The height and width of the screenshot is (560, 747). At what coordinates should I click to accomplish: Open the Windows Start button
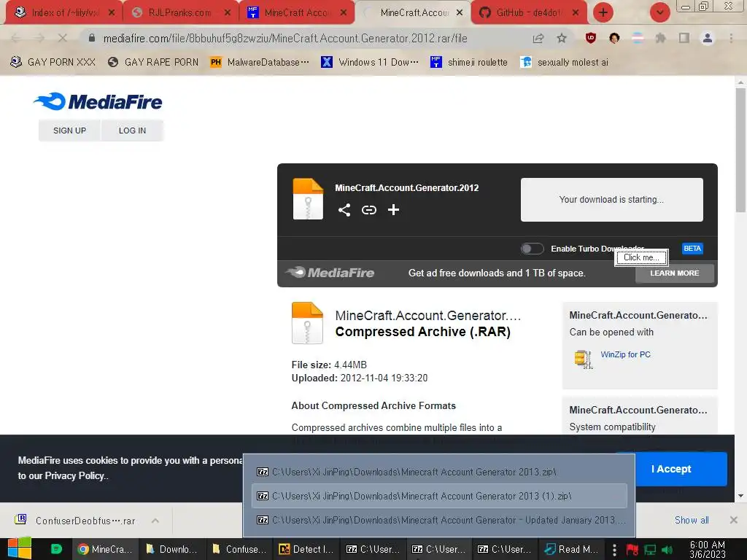click(x=20, y=549)
